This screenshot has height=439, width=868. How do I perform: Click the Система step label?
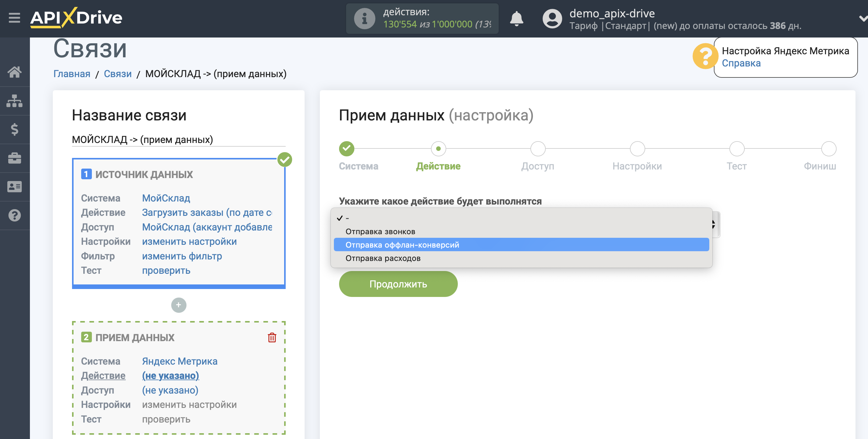(x=359, y=166)
